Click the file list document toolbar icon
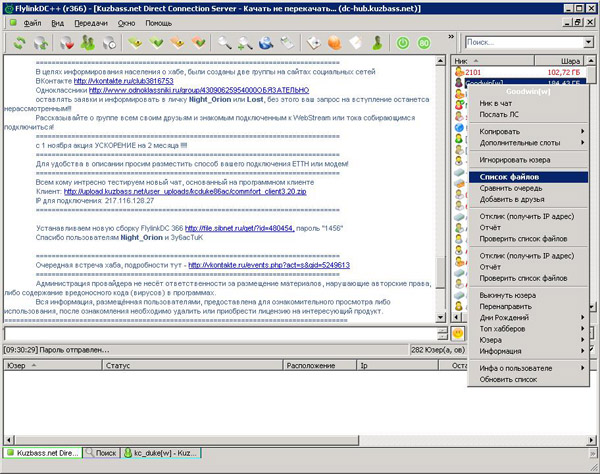Screen dimensions: 600x474 click(x=287, y=43)
